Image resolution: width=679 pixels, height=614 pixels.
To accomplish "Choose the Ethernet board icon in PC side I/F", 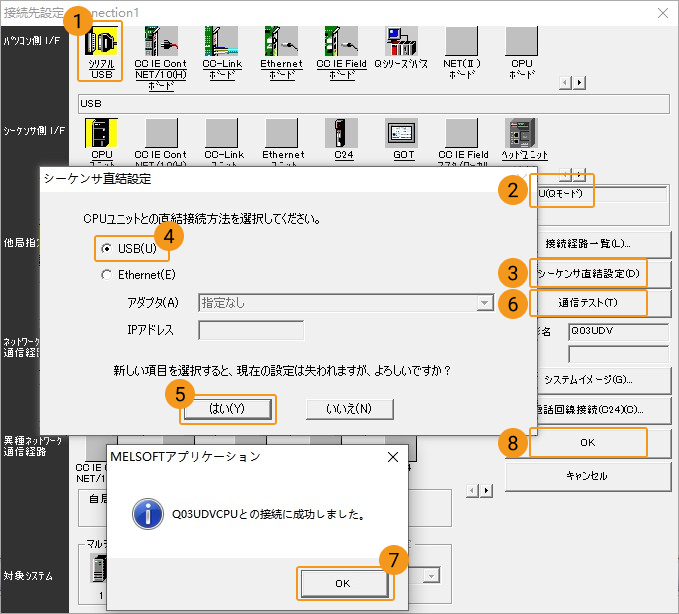I will (x=281, y=41).
